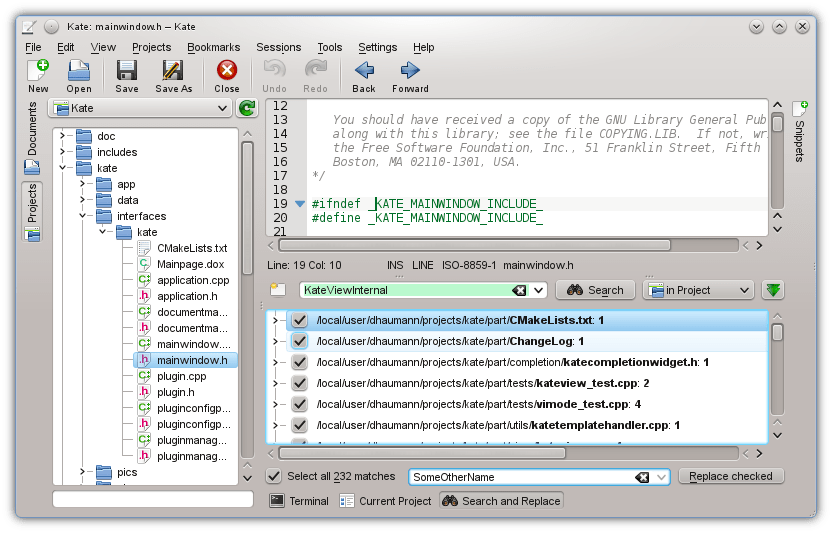Expand the CMakeLists.txt search result
This screenshot has height=533, width=832.
coord(275,320)
